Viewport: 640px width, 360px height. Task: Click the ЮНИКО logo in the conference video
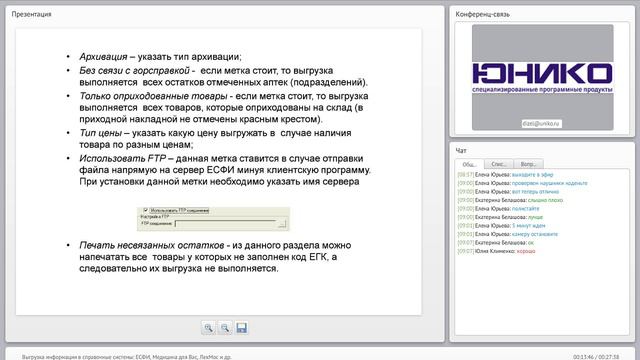[x=542, y=78]
